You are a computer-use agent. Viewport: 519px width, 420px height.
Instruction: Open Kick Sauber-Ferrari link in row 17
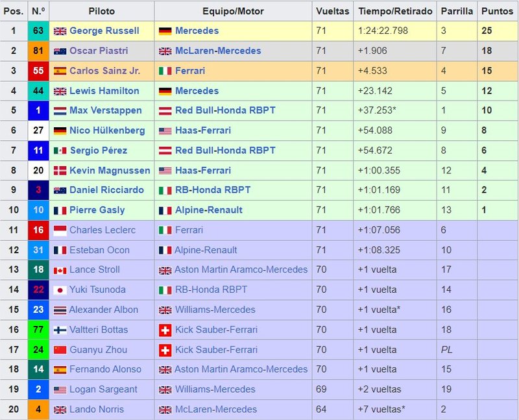tap(216, 349)
